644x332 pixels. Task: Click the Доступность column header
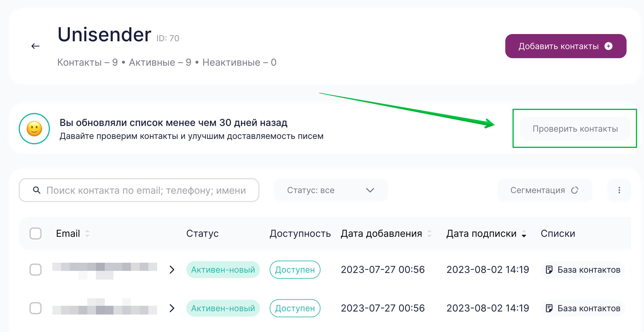pyautogui.click(x=300, y=233)
